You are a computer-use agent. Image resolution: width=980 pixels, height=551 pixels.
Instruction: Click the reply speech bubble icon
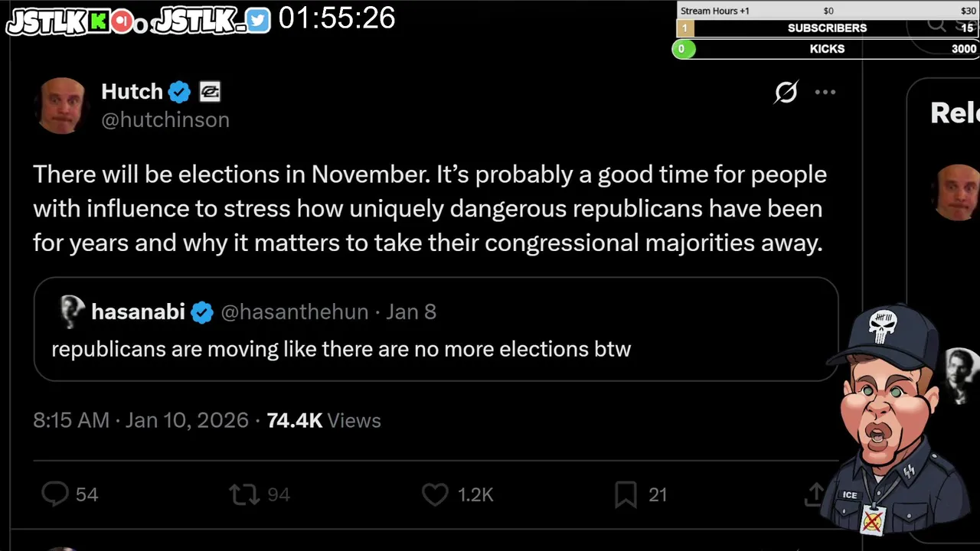[55, 494]
